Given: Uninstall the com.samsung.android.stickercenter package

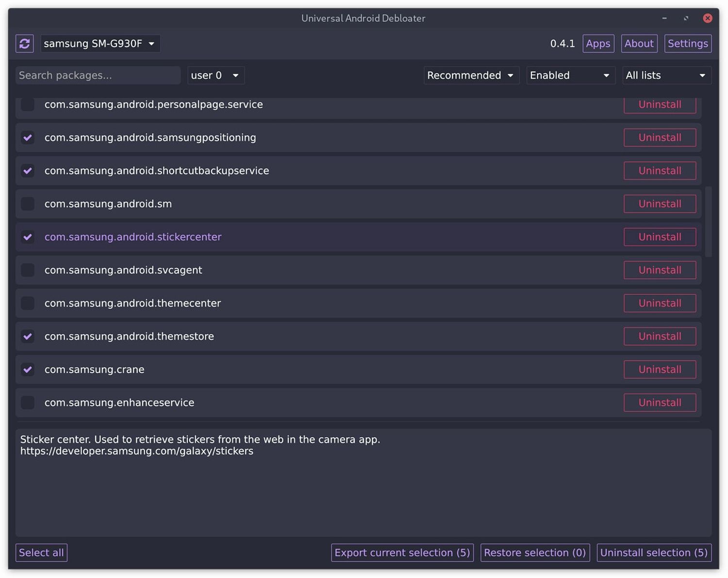Looking at the screenshot, I should click(x=659, y=237).
